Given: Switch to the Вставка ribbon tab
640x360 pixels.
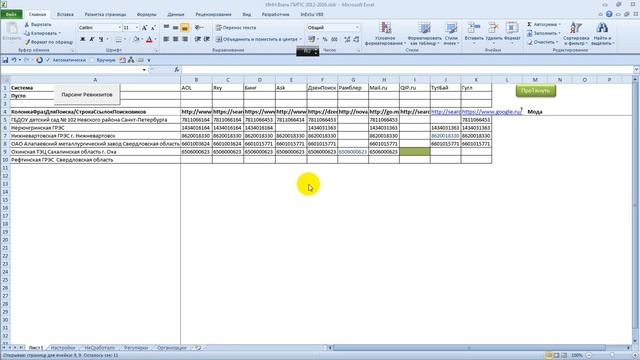Looking at the screenshot, I should pos(65,14).
